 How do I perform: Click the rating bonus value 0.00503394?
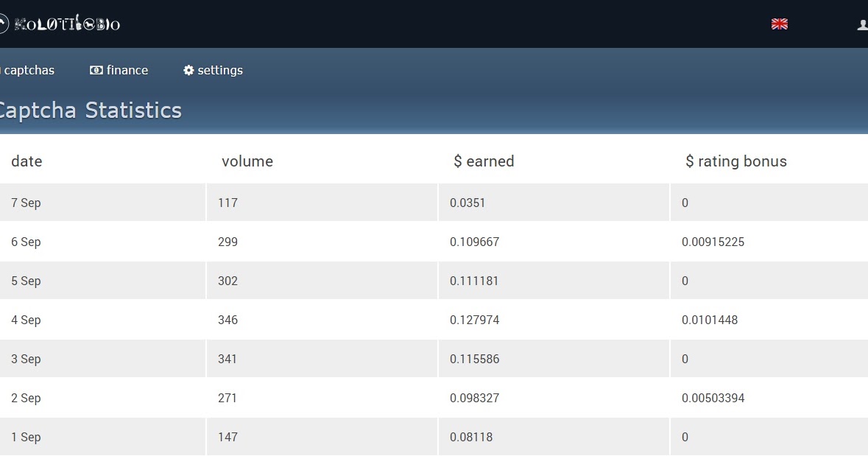(x=713, y=398)
